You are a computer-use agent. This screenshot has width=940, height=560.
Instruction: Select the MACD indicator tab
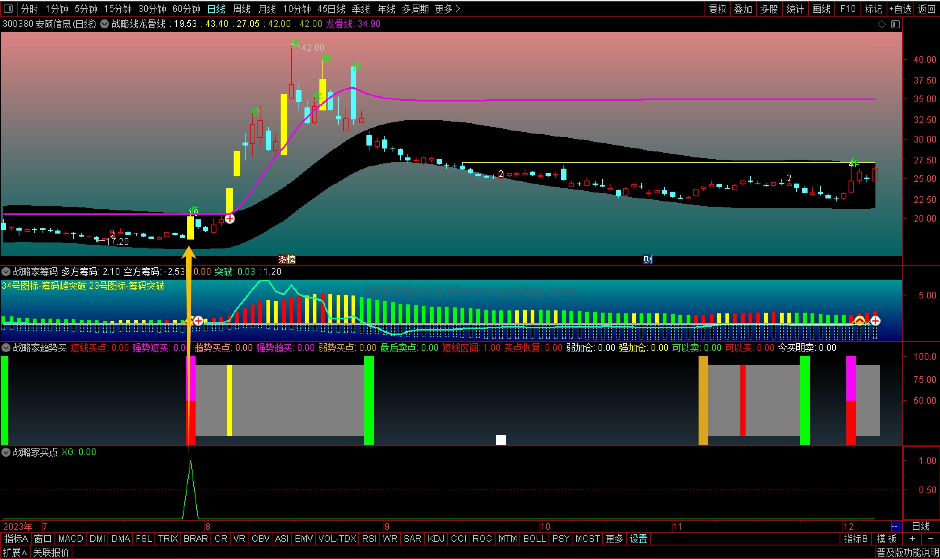71,539
